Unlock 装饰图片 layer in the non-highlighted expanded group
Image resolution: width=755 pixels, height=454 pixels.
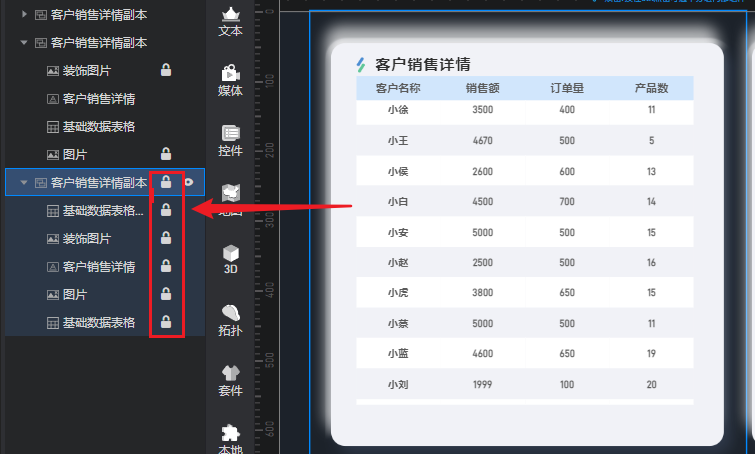[166, 70]
